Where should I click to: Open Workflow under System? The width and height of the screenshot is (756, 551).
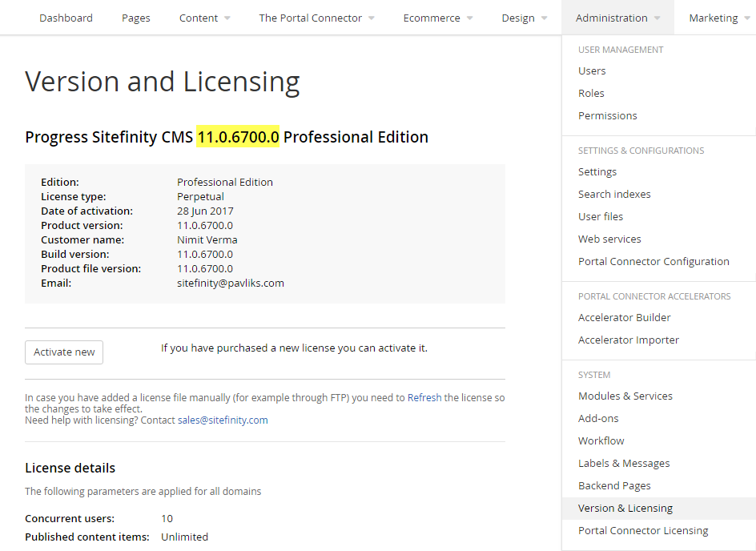point(601,440)
